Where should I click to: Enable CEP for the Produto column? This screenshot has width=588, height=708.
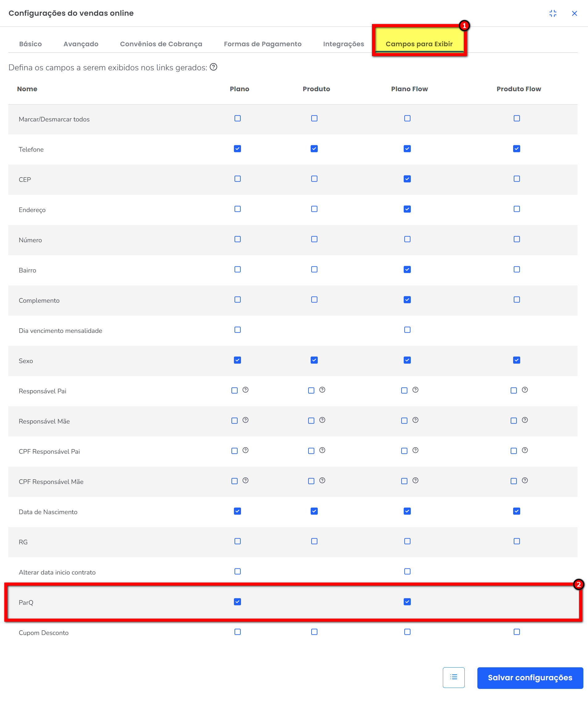[314, 179]
